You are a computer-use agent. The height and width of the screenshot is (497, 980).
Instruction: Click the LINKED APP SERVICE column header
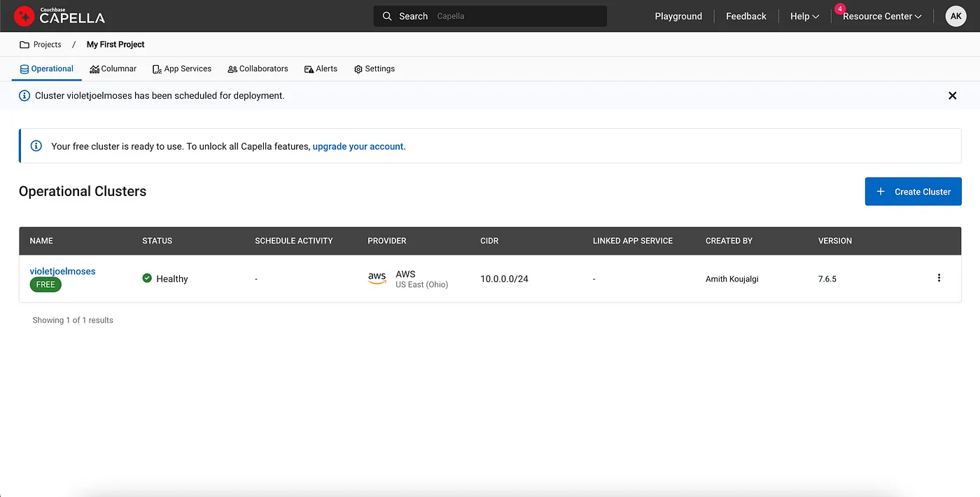coord(633,241)
